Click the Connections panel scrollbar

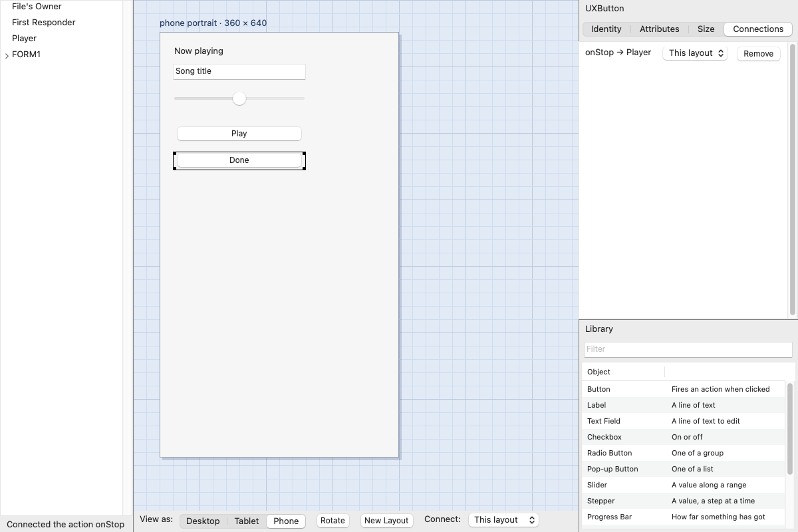pyautogui.click(x=792, y=180)
